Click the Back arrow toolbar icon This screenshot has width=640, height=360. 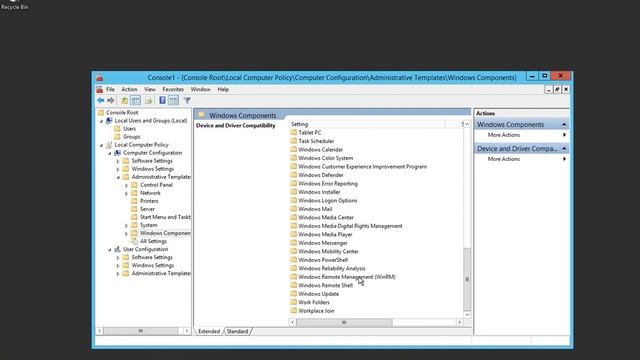(x=100, y=100)
